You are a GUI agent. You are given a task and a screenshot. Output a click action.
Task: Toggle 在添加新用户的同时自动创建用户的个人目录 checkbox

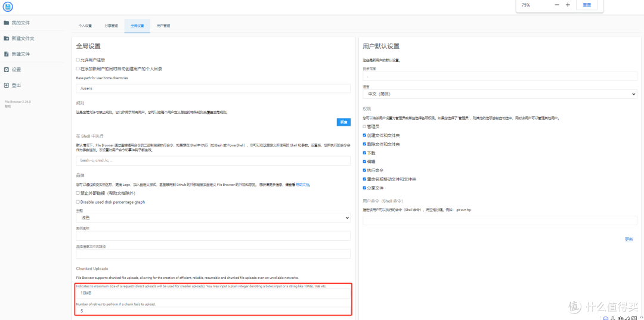click(78, 69)
